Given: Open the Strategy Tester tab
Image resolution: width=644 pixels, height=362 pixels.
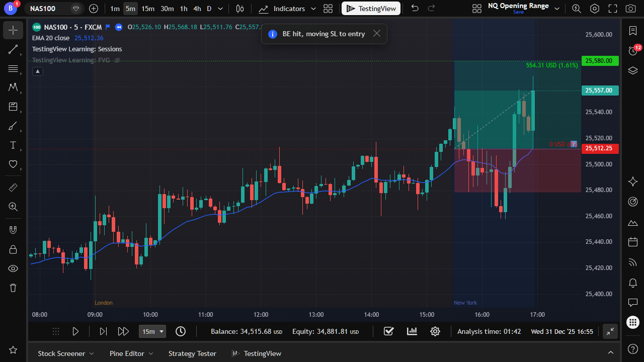Looking at the screenshot, I should point(192,353).
